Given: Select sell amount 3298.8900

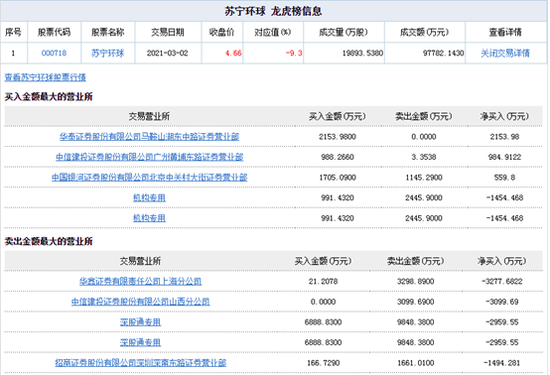Looking at the screenshot, I should click(416, 281).
